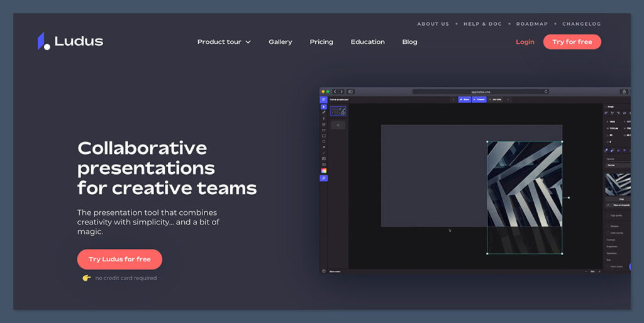Viewport: 644px width, 323px height.
Task: Click the zoom in plus icon in editor footer
Action: coord(599,271)
